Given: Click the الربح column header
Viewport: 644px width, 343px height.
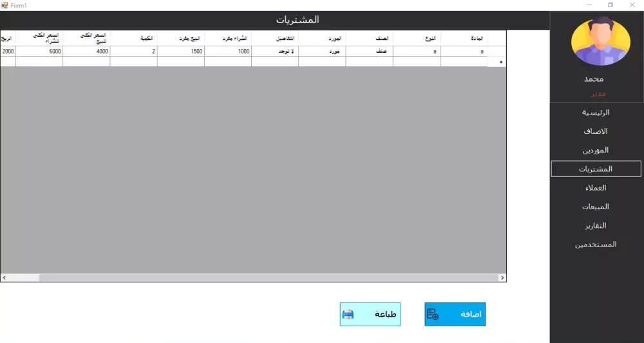Looking at the screenshot, I should (x=8, y=38).
